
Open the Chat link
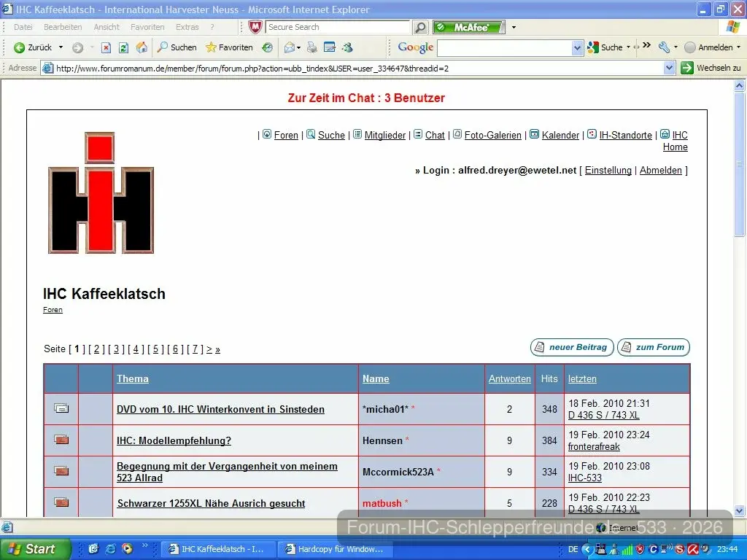[x=435, y=135]
